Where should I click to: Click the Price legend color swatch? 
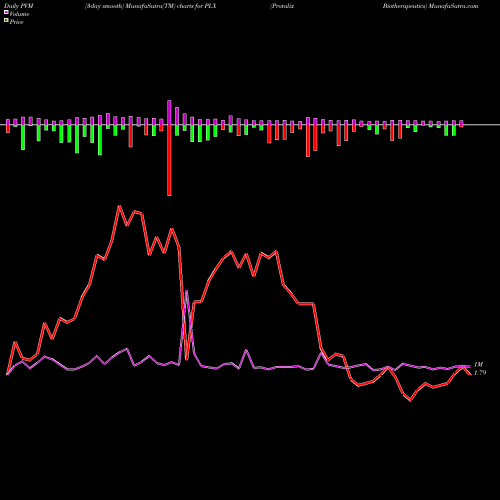tap(6, 21)
